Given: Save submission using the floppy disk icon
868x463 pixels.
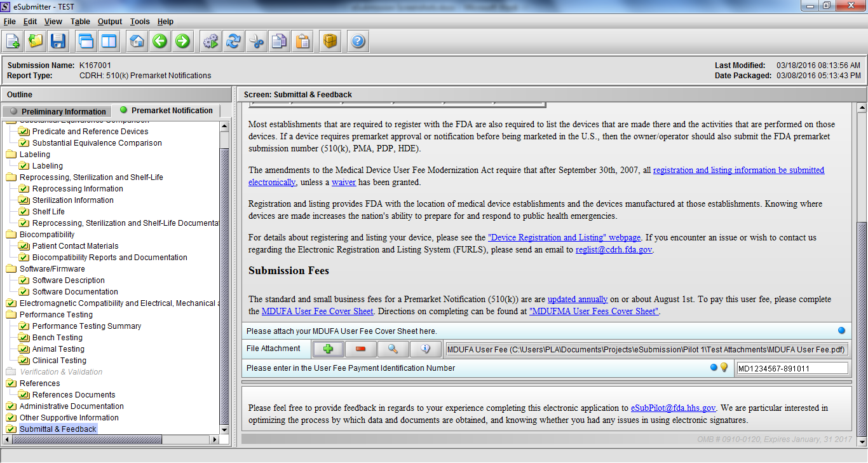Looking at the screenshot, I should (58, 42).
